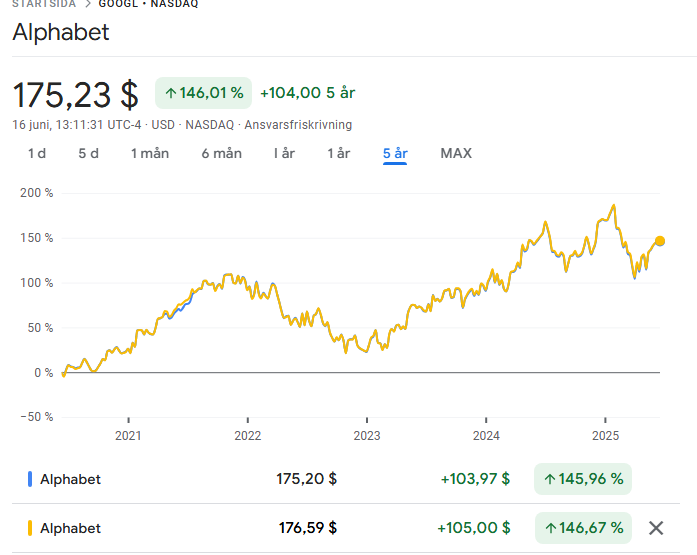The image size is (697, 555).
Task: Click the 146,67 % change badge
Action: pyautogui.click(x=583, y=528)
